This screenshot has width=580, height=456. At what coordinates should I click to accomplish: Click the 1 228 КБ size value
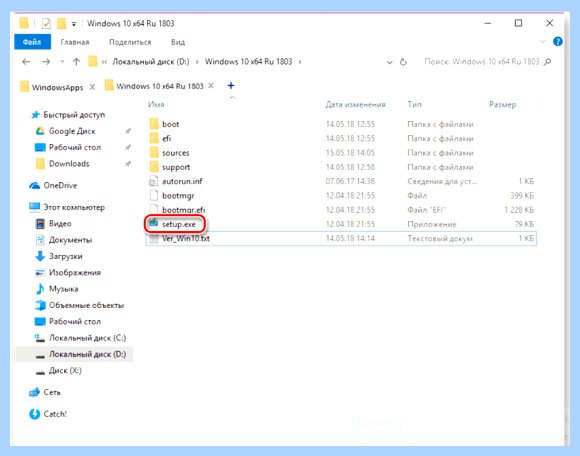(x=519, y=210)
